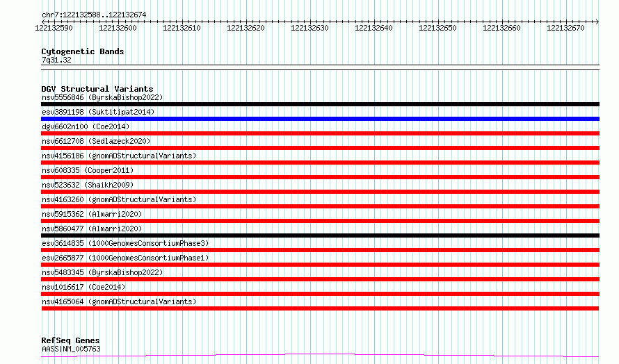Select the red bar under nsv5915362

tap(320, 221)
